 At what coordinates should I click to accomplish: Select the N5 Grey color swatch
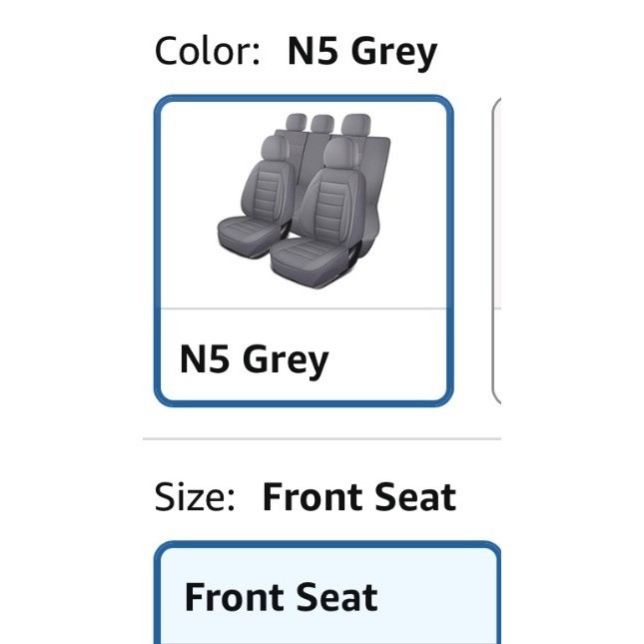pyautogui.click(x=304, y=250)
